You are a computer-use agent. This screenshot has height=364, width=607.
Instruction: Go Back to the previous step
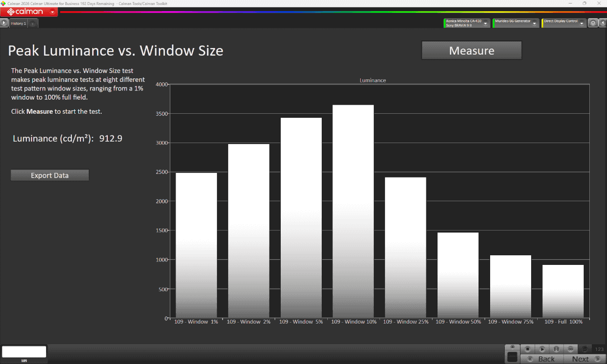tap(542, 359)
